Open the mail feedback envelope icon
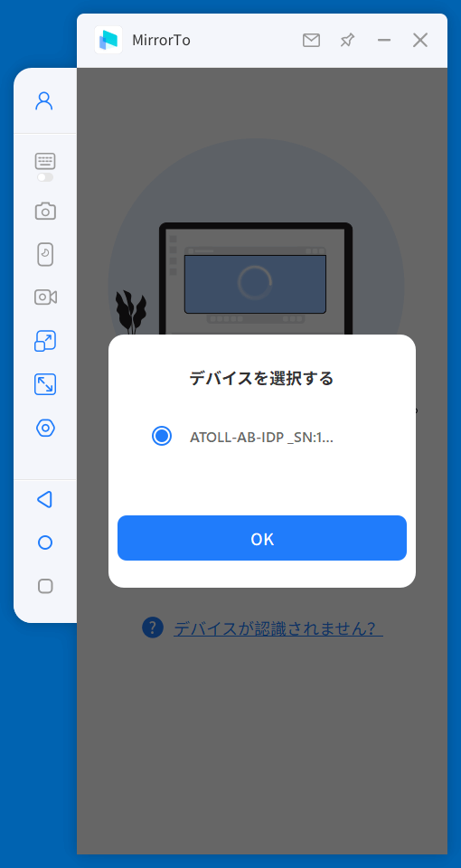 tap(311, 40)
